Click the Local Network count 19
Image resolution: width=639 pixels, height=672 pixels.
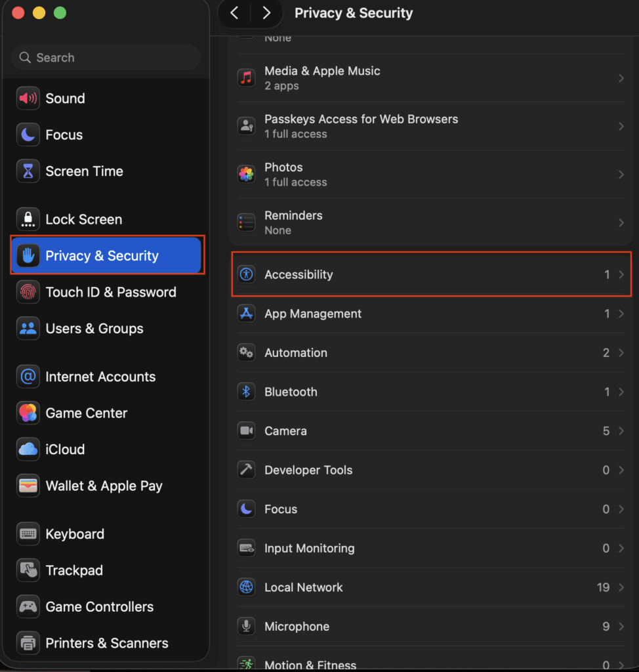click(603, 587)
